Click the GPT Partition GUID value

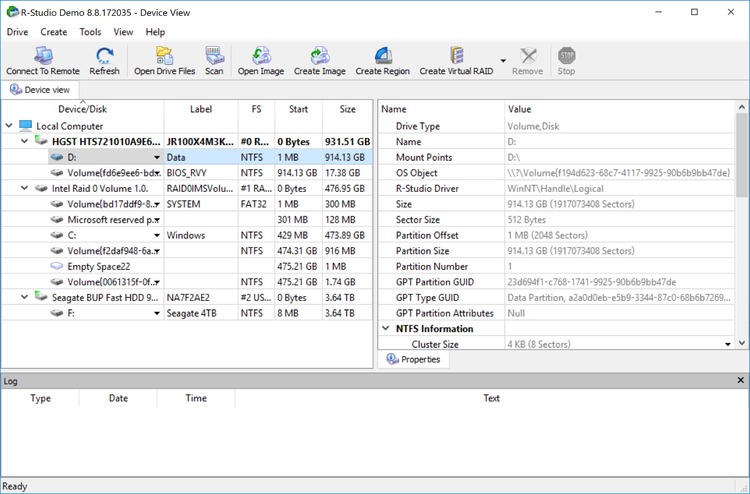point(592,282)
